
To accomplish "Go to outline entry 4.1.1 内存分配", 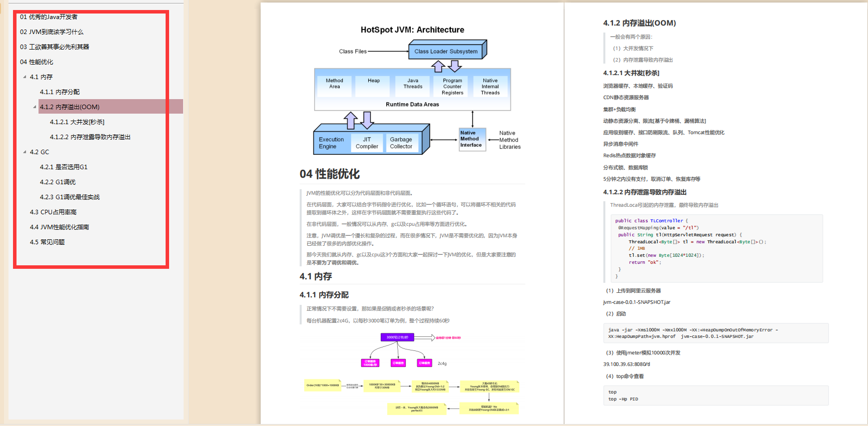I will (60, 92).
